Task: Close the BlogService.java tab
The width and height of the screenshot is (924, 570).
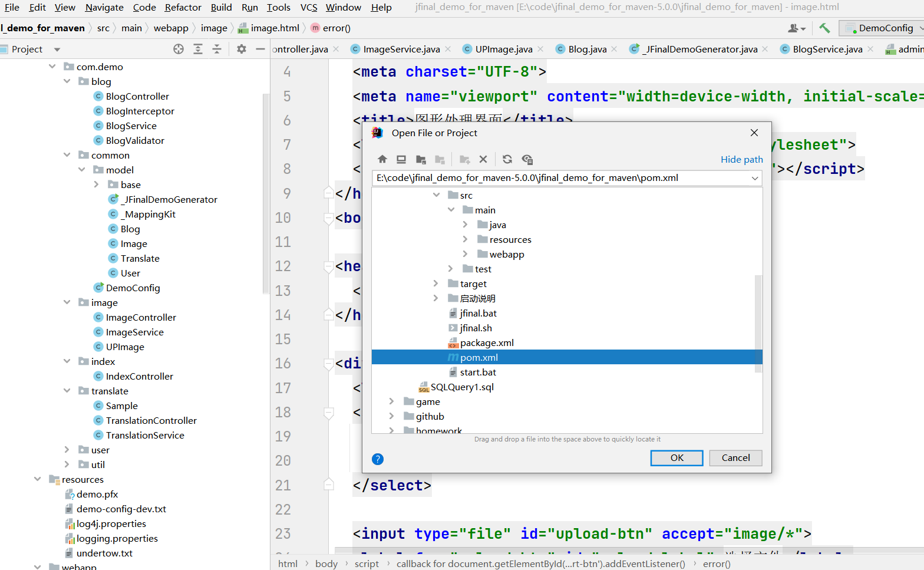Action: click(870, 49)
